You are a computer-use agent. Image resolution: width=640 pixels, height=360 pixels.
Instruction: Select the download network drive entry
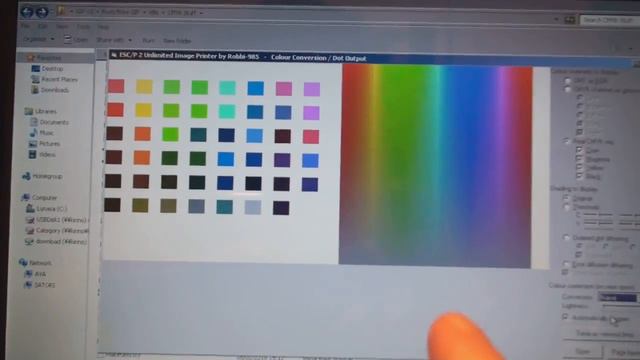pyautogui.click(x=56, y=242)
